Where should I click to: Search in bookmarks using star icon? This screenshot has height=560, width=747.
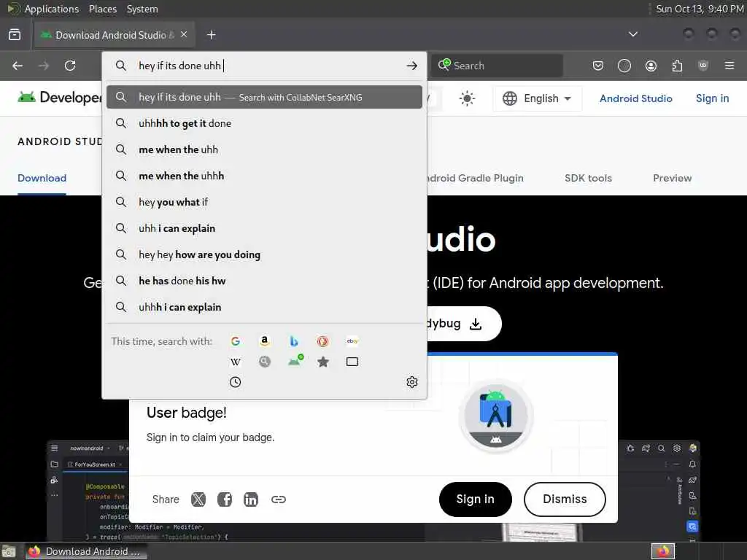[323, 362]
